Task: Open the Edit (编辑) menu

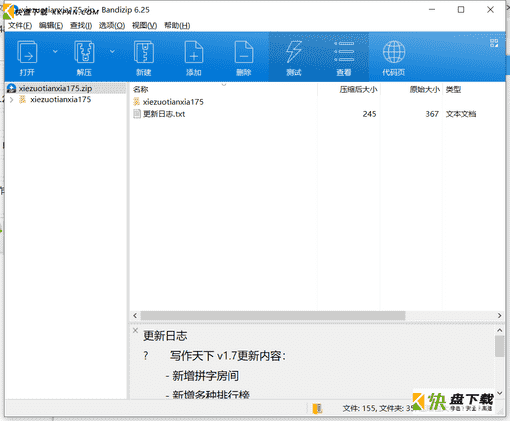Action: pyautogui.click(x=51, y=25)
